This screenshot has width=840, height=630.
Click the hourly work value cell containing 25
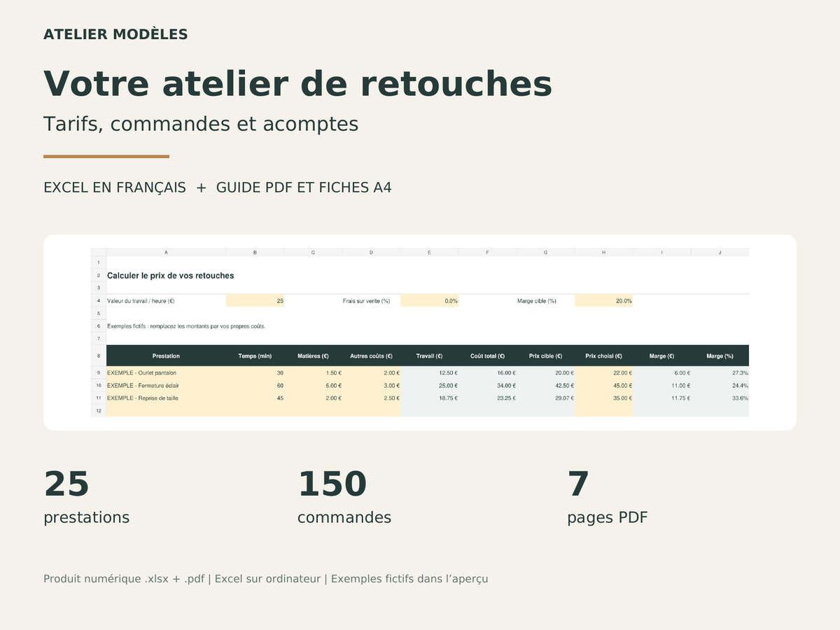point(255,301)
